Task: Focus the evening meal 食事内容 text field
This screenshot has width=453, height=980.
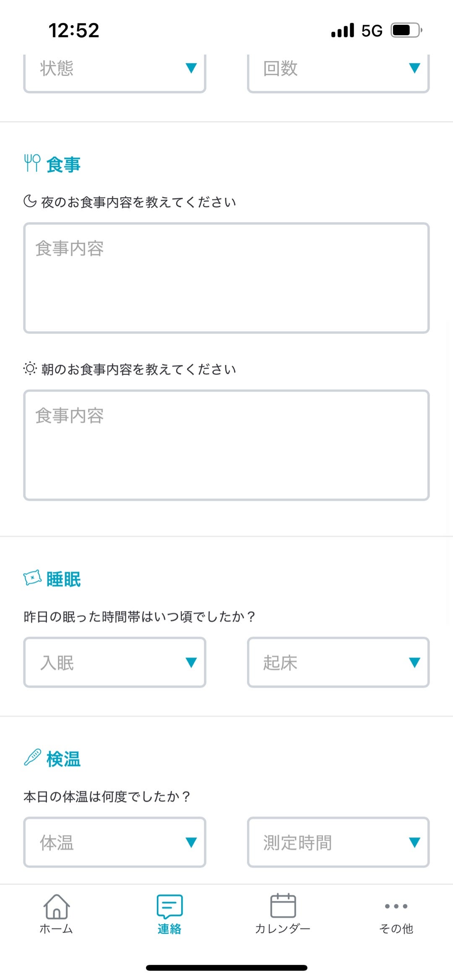Action: 226,278
